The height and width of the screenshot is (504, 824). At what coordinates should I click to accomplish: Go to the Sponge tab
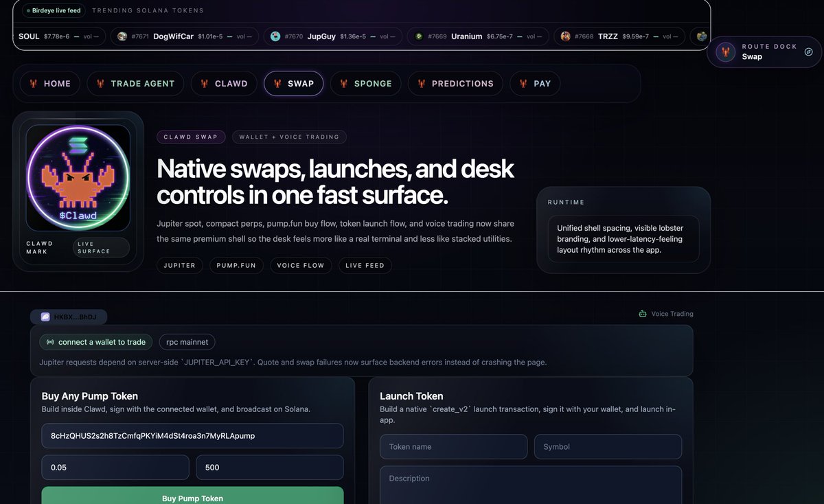366,84
